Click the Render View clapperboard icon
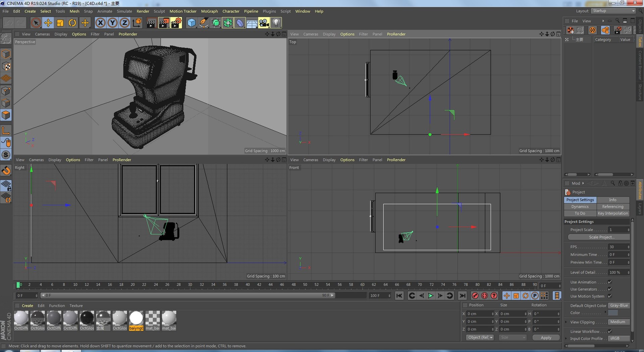 [151, 23]
